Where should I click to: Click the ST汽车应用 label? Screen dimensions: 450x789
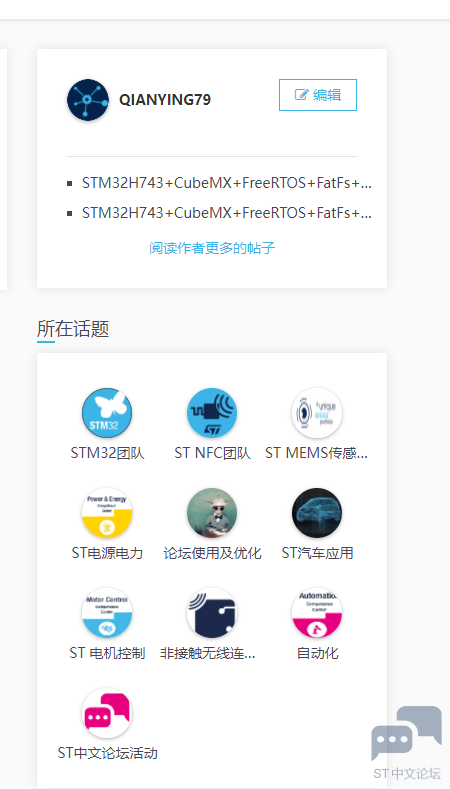[x=317, y=554]
